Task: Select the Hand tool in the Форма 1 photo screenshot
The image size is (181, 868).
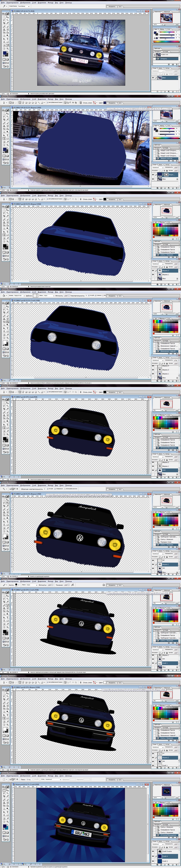Action: pos(4,145)
